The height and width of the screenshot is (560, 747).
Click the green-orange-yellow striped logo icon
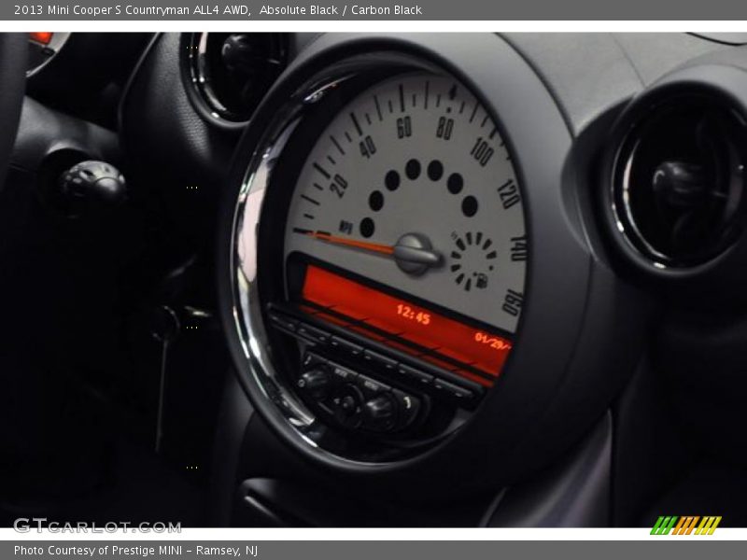pos(685,525)
